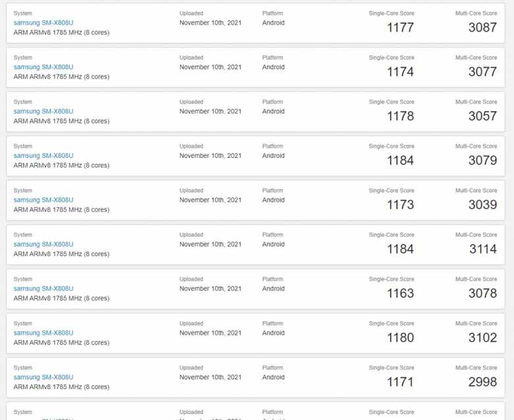The image size is (514, 420).
Task: Click the multi-core score 2998
Action: pos(482,382)
